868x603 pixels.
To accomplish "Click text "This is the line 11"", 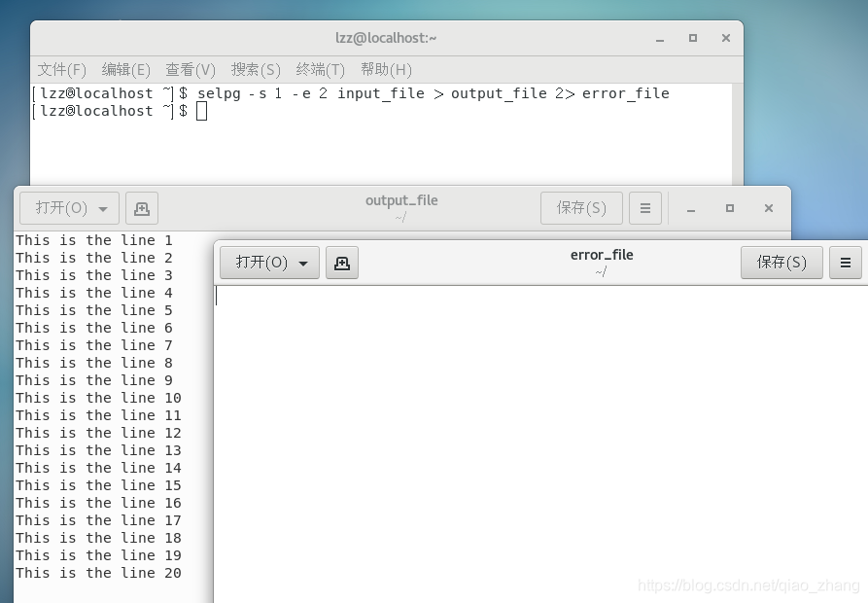I will point(98,415).
